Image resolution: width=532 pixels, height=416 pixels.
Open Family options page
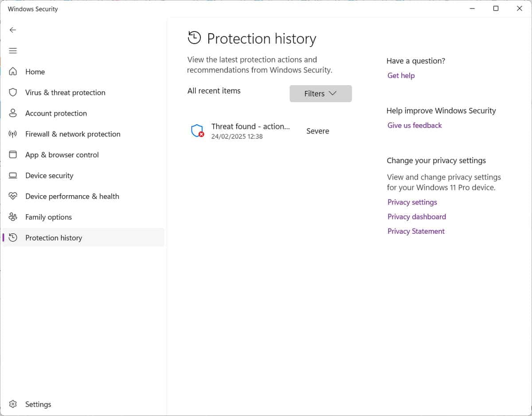point(83,217)
